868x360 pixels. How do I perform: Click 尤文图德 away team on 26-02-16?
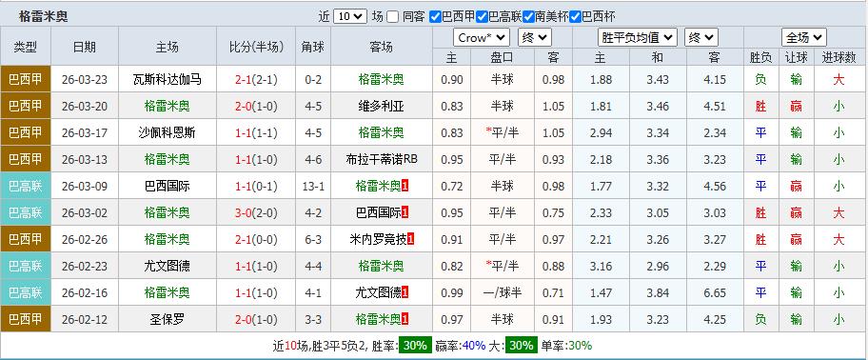(x=378, y=292)
